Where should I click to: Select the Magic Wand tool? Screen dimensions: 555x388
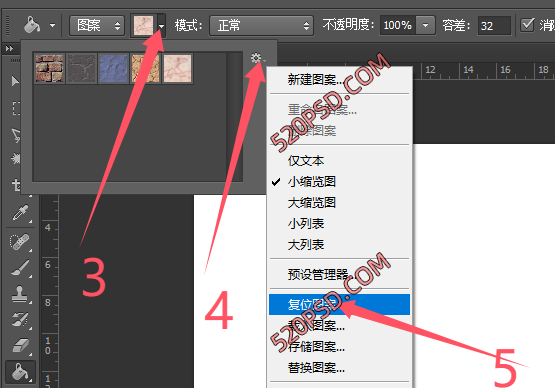point(16,158)
